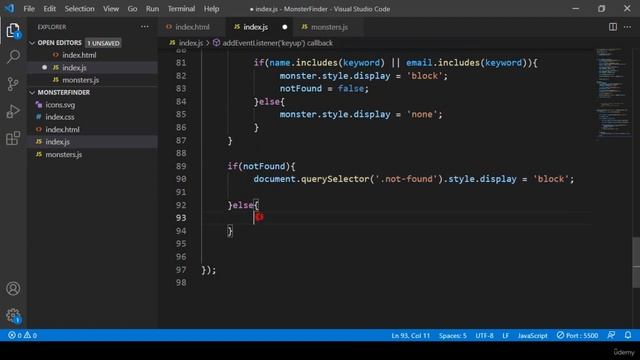The width and height of the screenshot is (640, 360).
Task: Click Port : 5500 Live Server status
Action: (577, 336)
